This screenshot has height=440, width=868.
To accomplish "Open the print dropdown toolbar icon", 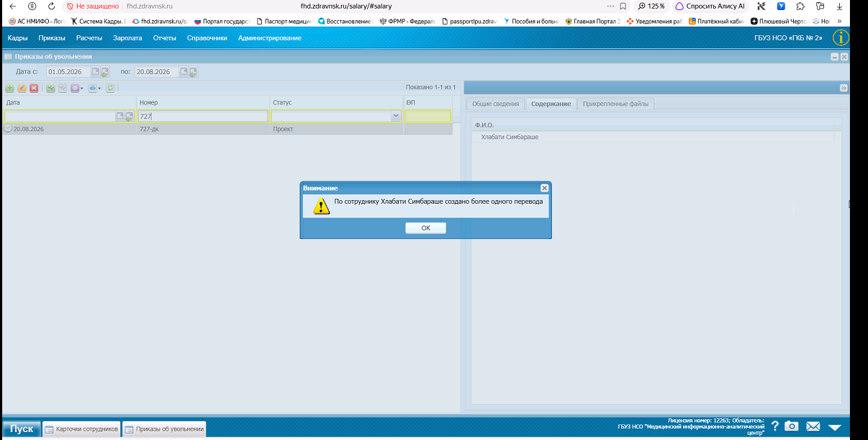I will tap(96, 88).
